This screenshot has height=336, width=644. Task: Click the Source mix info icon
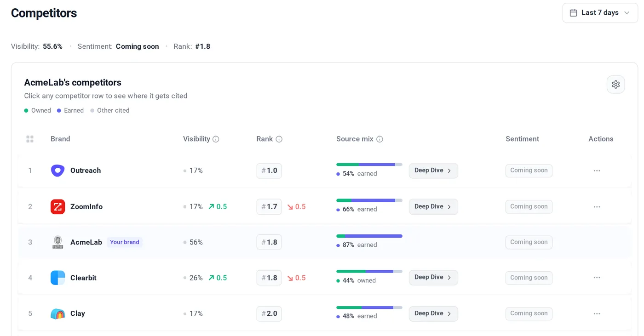(379, 139)
